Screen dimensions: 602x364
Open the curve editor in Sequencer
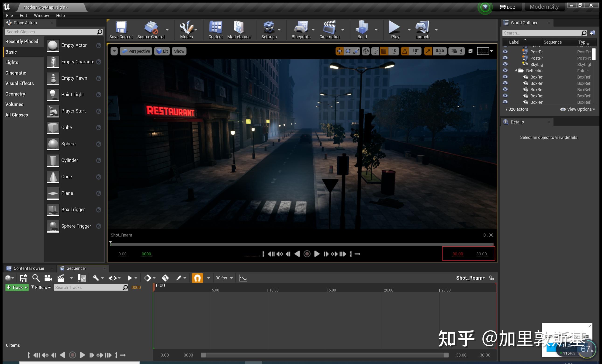click(243, 278)
